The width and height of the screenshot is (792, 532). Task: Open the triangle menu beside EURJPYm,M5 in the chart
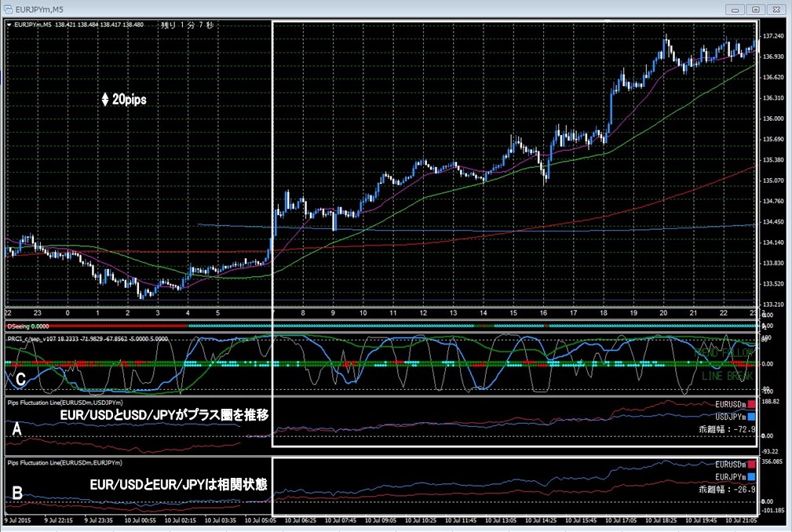(9, 25)
